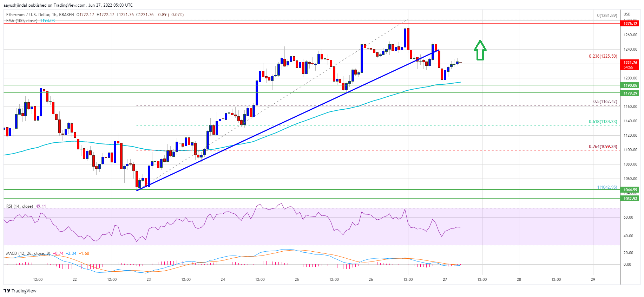
Task: Click the 0.764(1099.34) Fibonacci level label
Action: tap(603, 147)
